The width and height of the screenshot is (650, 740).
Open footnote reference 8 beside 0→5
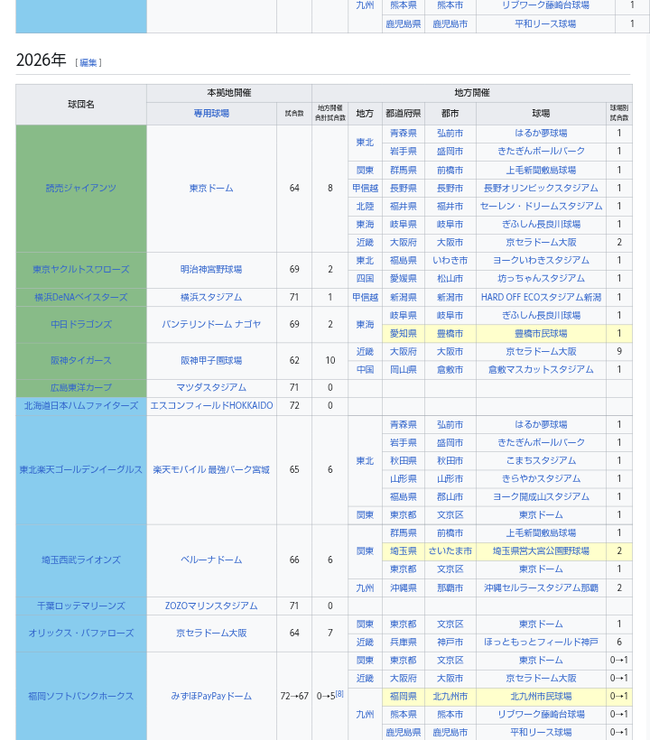[x=339, y=694]
